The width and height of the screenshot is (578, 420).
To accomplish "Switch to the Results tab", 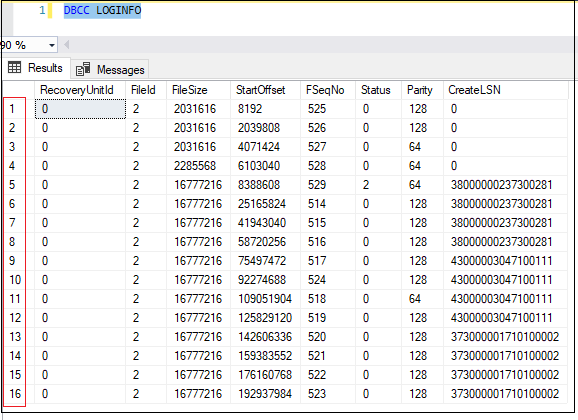I will point(36,68).
